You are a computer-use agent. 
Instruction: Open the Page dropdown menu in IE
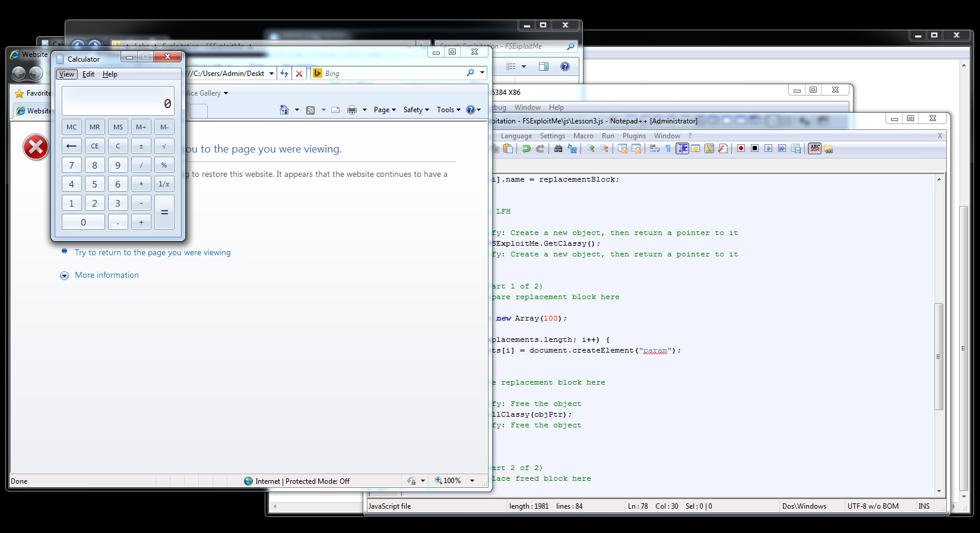click(385, 110)
